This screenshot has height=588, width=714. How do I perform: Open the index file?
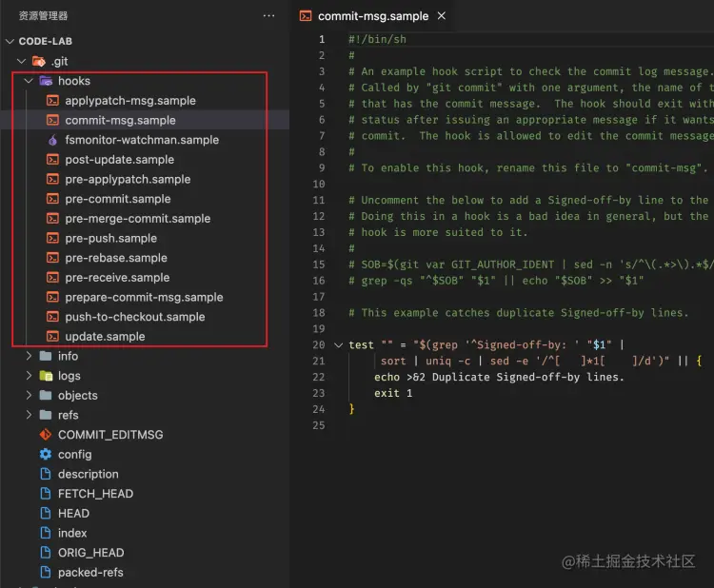[x=72, y=533]
